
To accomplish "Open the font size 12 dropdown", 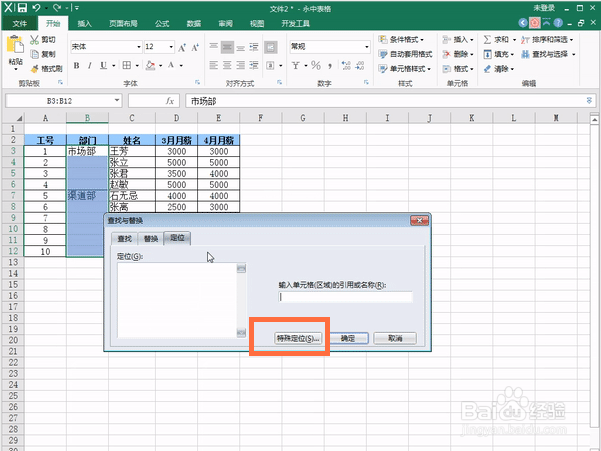I will coord(171,47).
